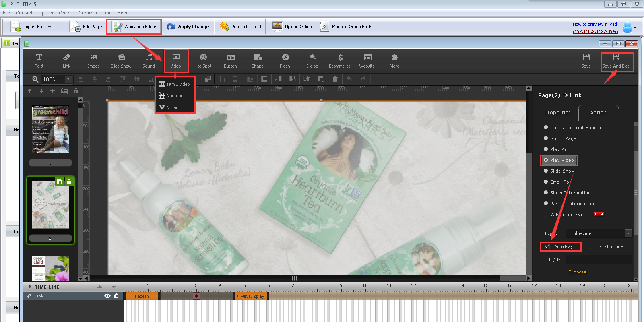Click the timeline down chevron

tap(114, 287)
